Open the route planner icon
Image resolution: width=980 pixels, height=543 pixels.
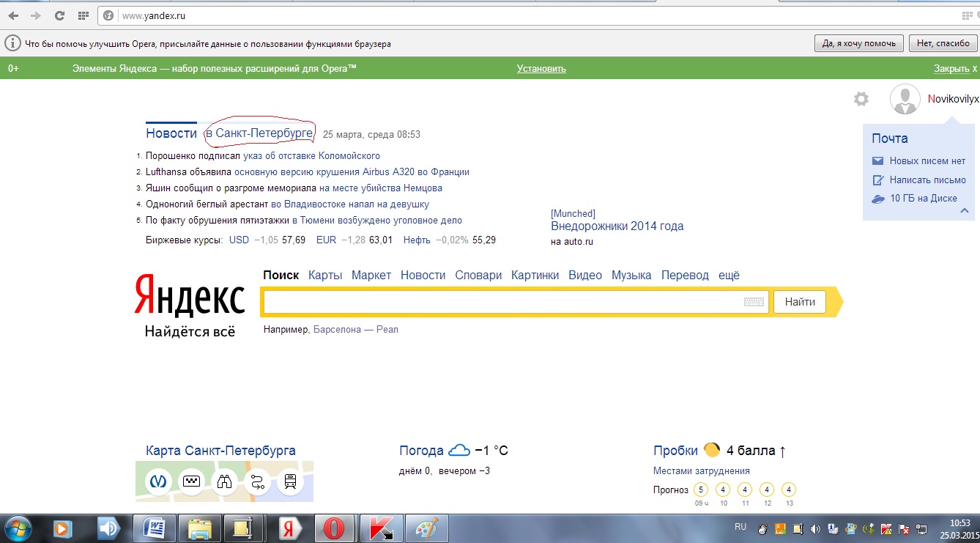point(257,481)
